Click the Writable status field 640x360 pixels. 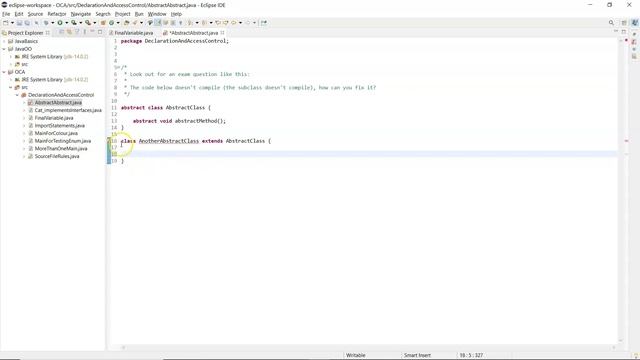tap(356, 355)
